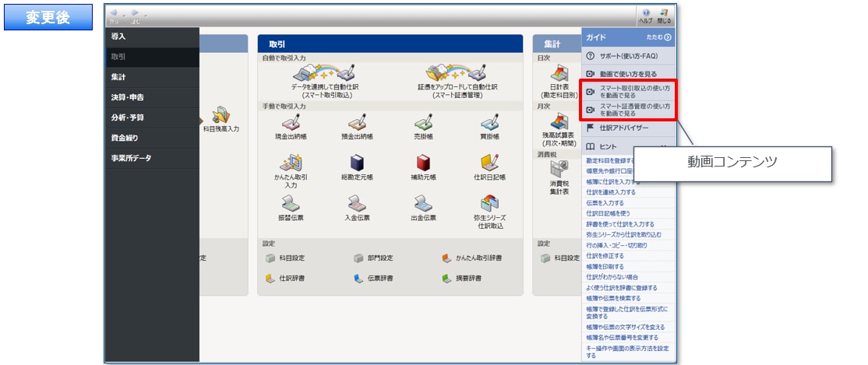Screen dimensions: 868x365
Task: Open サポート(使い方・FAQ) link
Action: [627, 56]
